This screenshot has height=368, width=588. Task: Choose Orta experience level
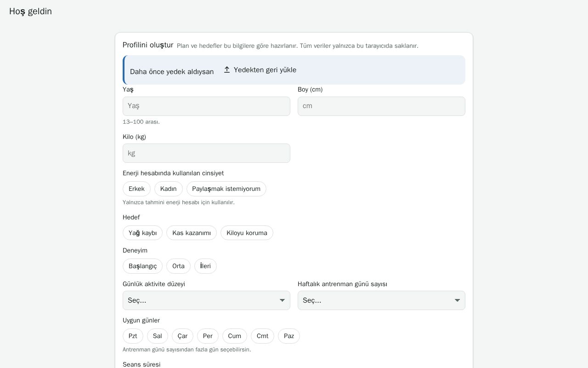point(178,266)
